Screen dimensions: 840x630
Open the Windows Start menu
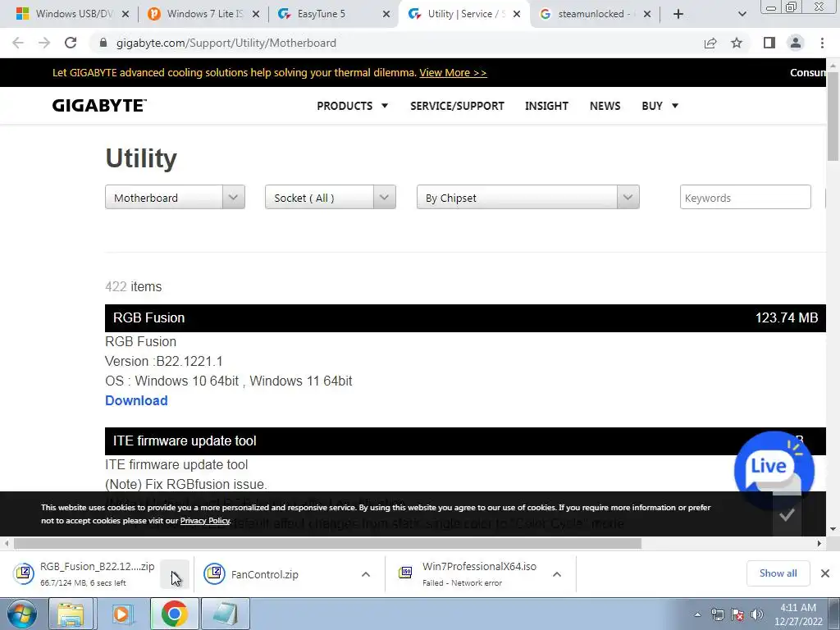tap(21, 614)
